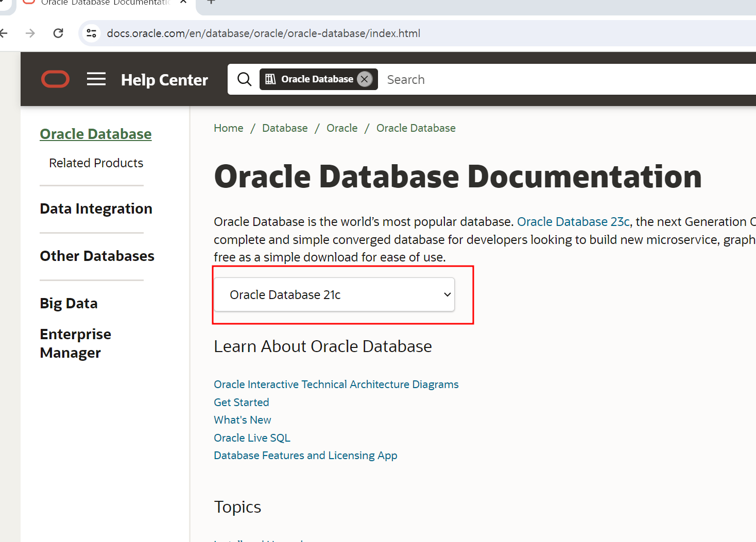The height and width of the screenshot is (542, 756).
Task: Click the Oracle Database filter chip label
Action: [x=317, y=79]
